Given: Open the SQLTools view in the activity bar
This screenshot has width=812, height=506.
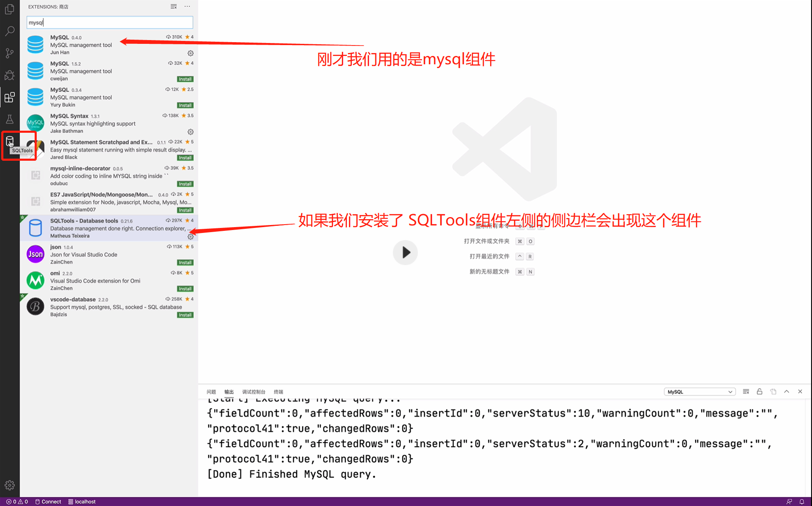Looking at the screenshot, I should click(10, 142).
